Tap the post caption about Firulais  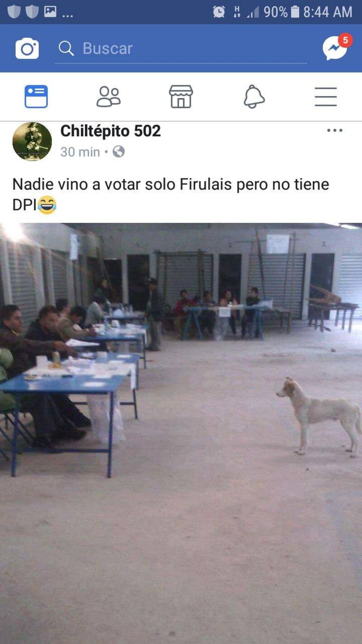(171, 194)
